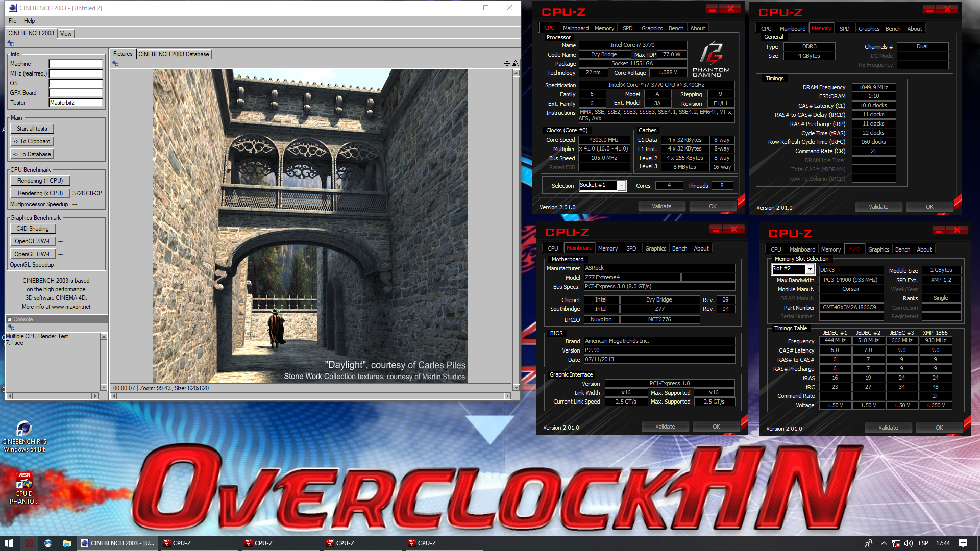Click the Console scrollbar down arrow
Viewport: 980px width, 551px height.
(x=104, y=388)
